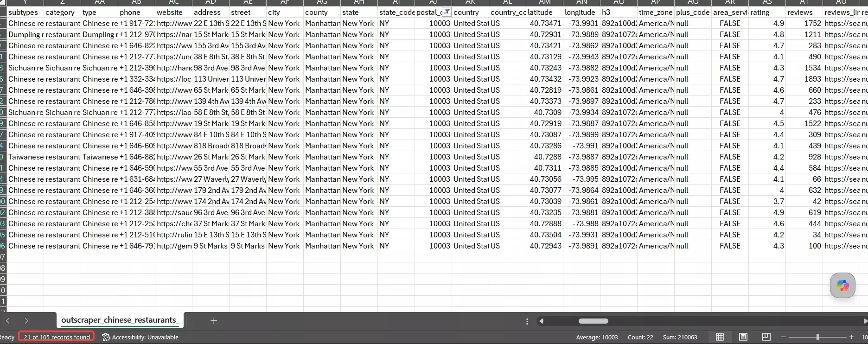Screen dimensions: 868x344
Task: Select the reviews count cell 66
Action: click(x=804, y=179)
